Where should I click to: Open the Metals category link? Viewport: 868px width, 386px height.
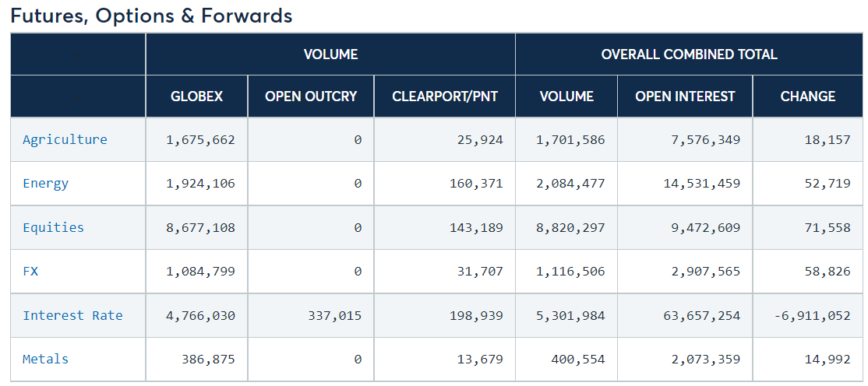(x=45, y=360)
